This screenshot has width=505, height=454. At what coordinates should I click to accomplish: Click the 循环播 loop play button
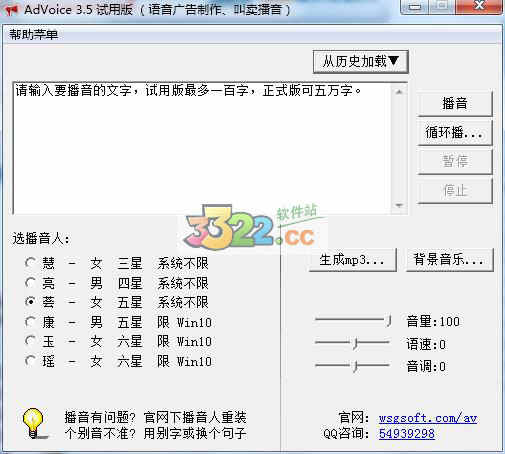[x=454, y=132]
